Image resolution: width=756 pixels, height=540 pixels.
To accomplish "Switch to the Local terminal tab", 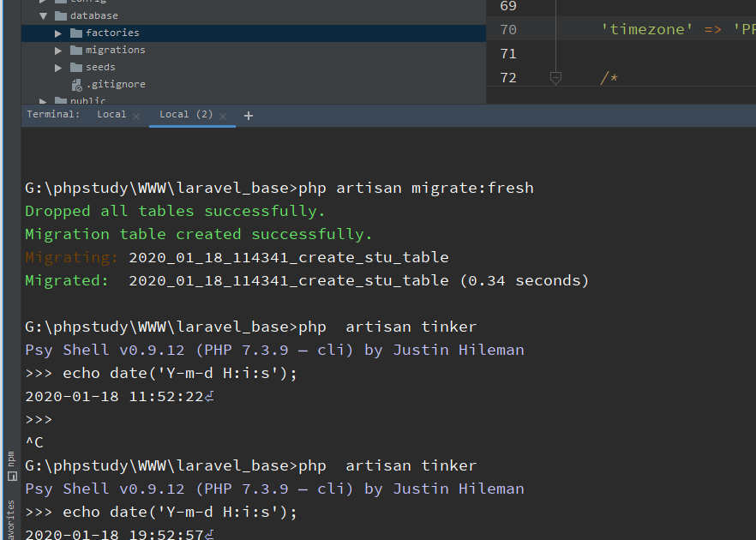I will [111, 114].
